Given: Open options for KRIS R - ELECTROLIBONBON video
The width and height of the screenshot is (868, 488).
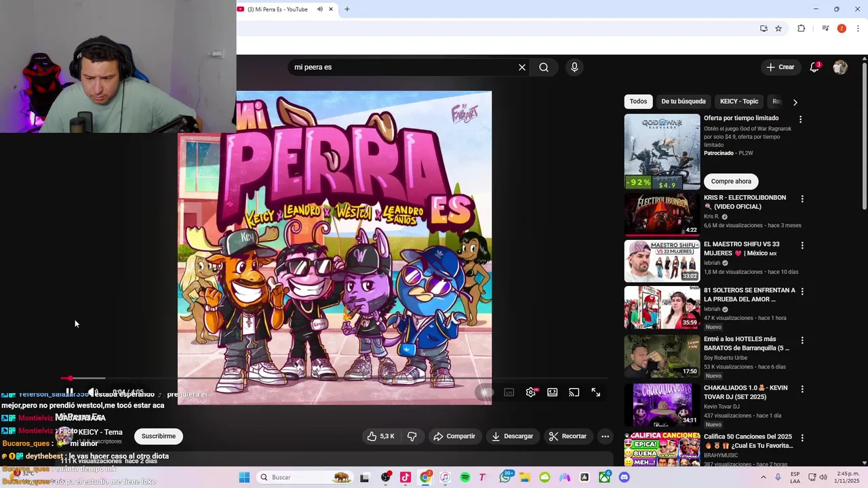Looking at the screenshot, I should pyautogui.click(x=802, y=199).
